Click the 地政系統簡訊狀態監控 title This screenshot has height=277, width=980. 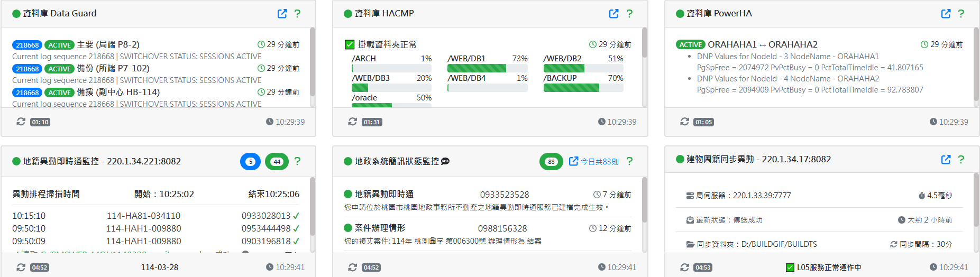click(397, 161)
